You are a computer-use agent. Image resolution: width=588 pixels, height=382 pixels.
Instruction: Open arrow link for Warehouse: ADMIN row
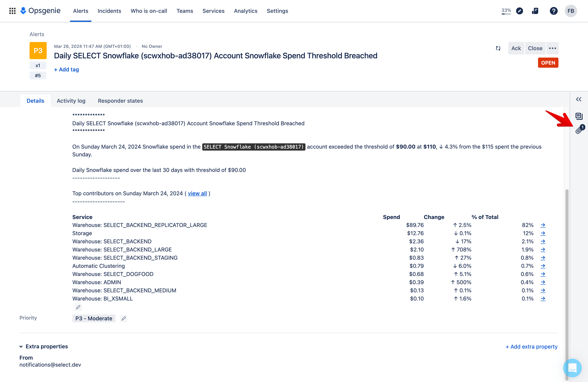tap(543, 282)
